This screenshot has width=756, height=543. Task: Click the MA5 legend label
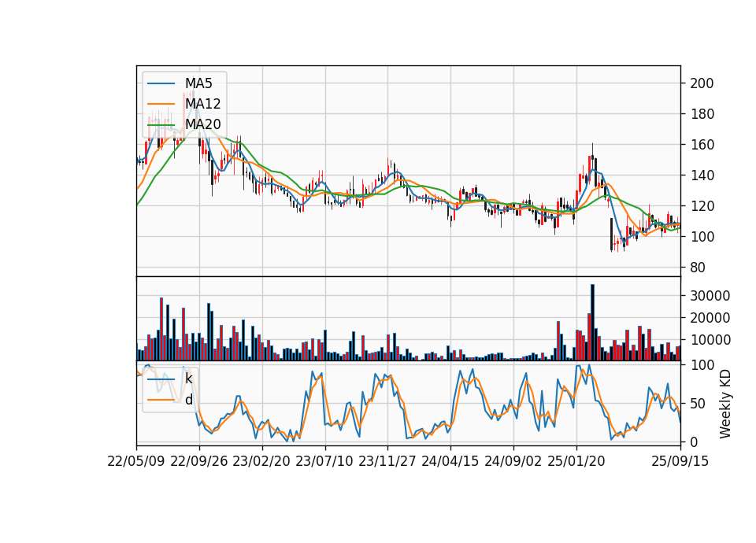coord(198,83)
